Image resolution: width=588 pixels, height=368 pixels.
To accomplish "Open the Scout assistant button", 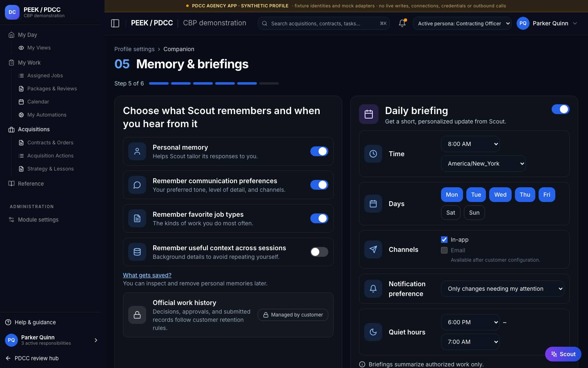I will [563, 354].
